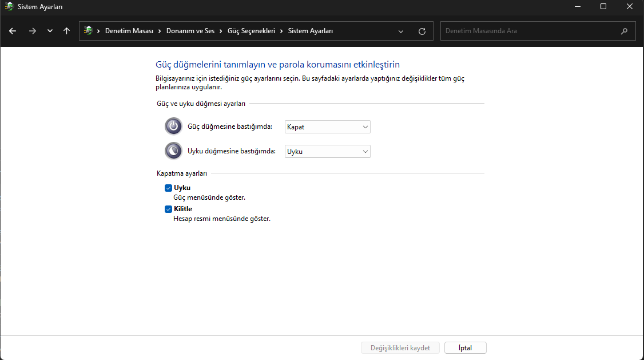The height and width of the screenshot is (360, 644).
Task: Click the sleep button moon icon
Action: pyautogui.click(x=173, y=151)
